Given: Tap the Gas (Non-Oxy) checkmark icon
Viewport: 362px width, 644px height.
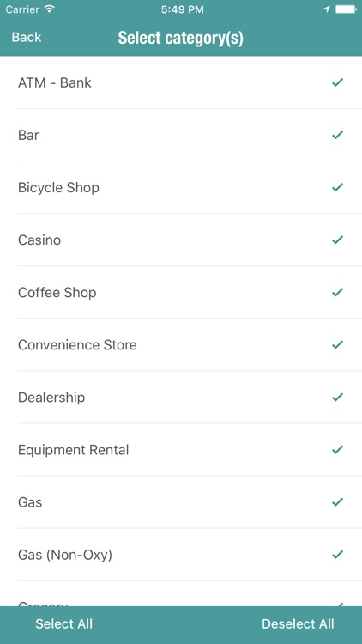Looking at the screenshot, I should click(x=337, y=555).
